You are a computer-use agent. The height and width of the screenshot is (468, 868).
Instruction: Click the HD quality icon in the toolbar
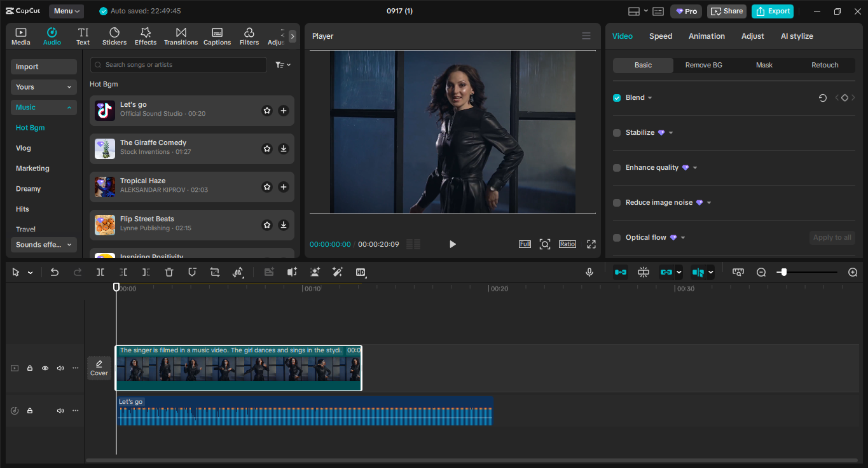click(361, 272)
